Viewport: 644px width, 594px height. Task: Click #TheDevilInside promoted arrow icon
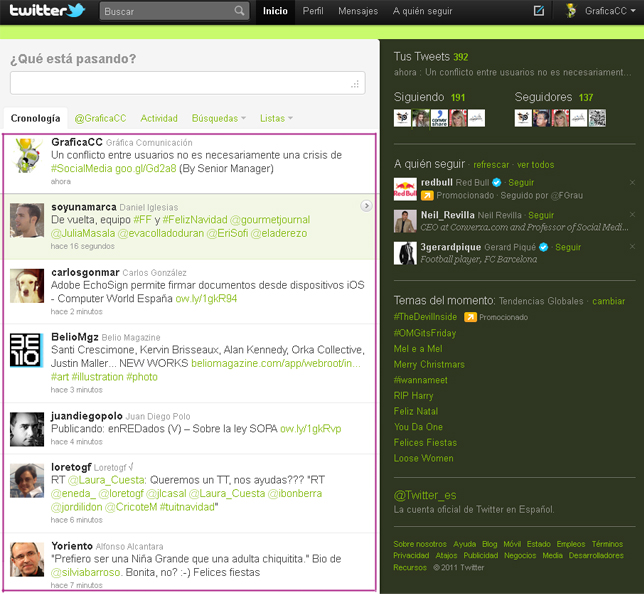470,317
